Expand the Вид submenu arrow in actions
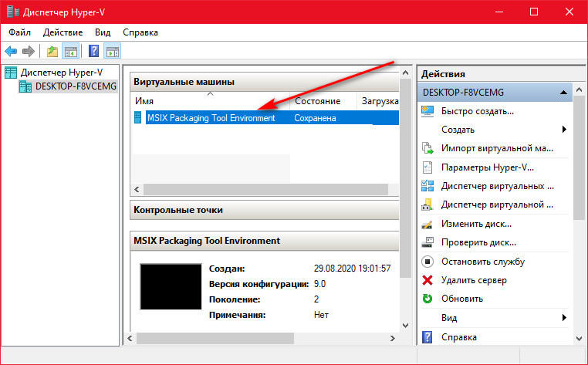The image size is (588, 365). [564, 318]
